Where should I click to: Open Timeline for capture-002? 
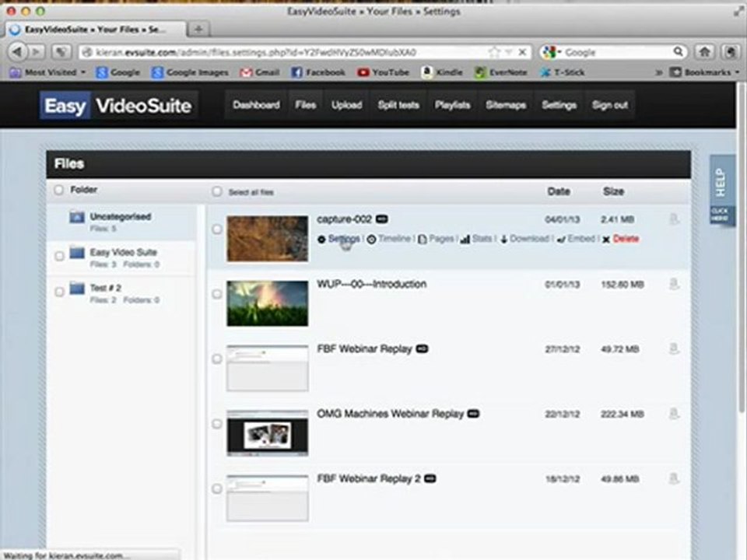pos(388,239)
